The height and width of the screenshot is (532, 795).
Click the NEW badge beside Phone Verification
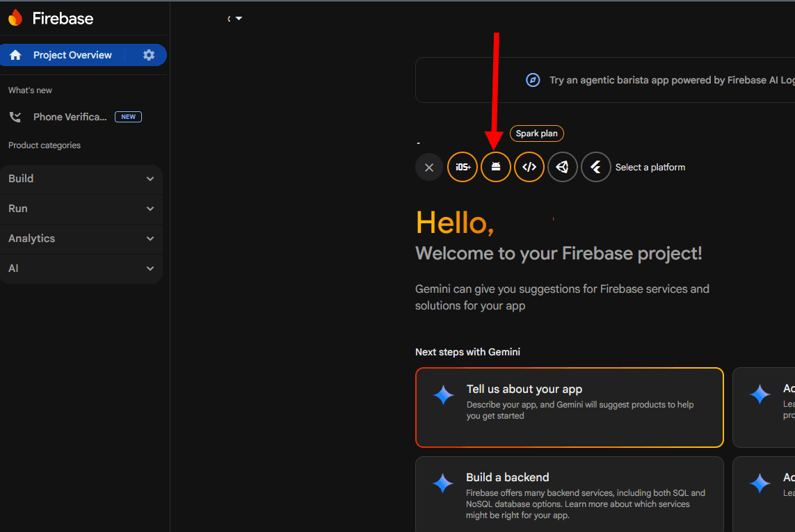(x=128, y=117)
